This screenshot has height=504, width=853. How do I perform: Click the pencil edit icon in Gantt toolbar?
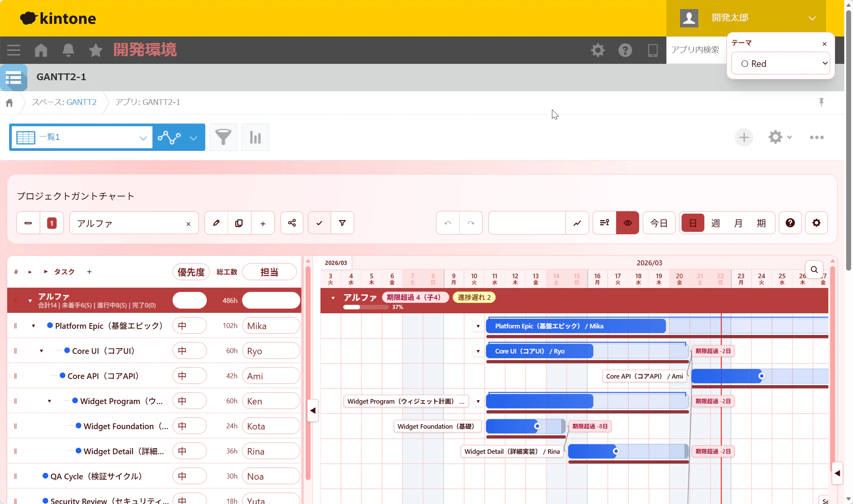pyautogui.click(x=216, y=223)
